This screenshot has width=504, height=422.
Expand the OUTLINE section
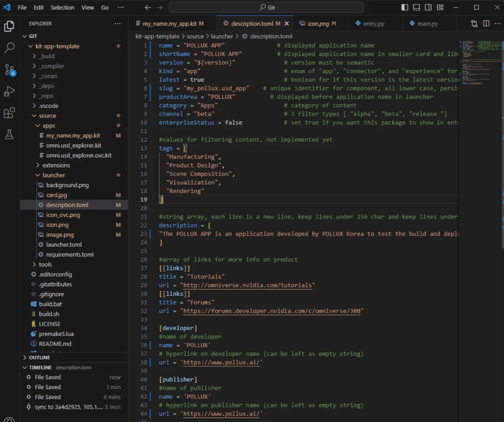[39, 358]
